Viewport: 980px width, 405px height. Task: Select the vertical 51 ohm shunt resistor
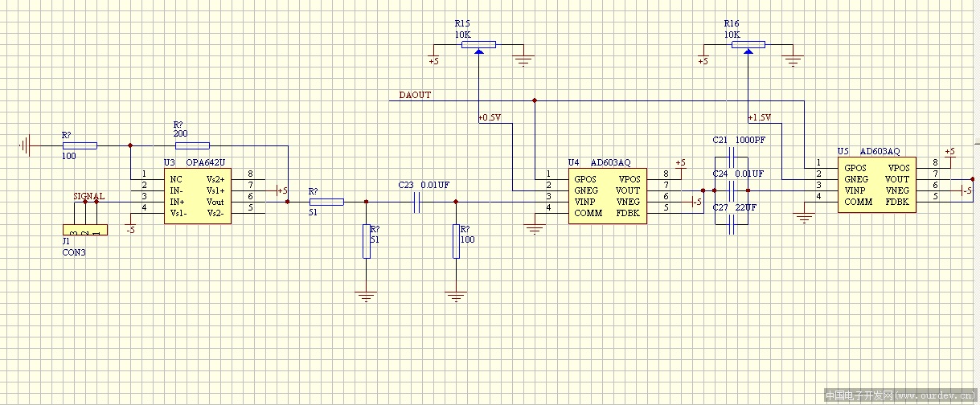(367, 241)
